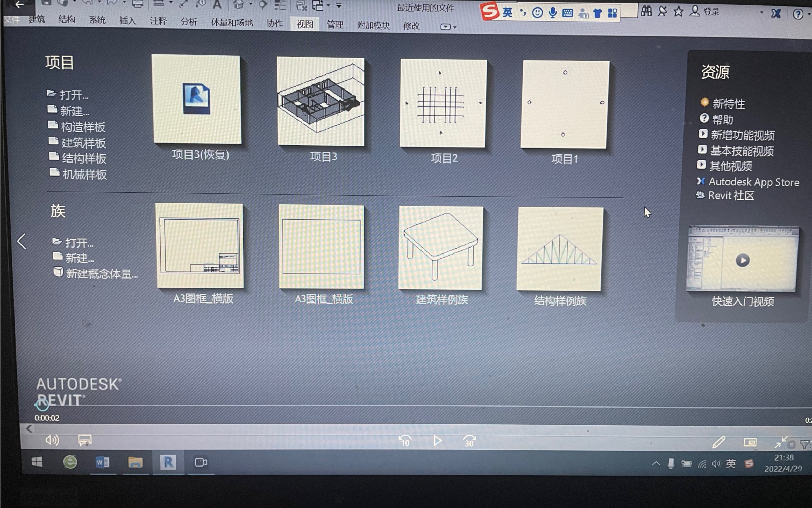
Task: Open the 管理 ribbon tab
Action: coord(335,25)
